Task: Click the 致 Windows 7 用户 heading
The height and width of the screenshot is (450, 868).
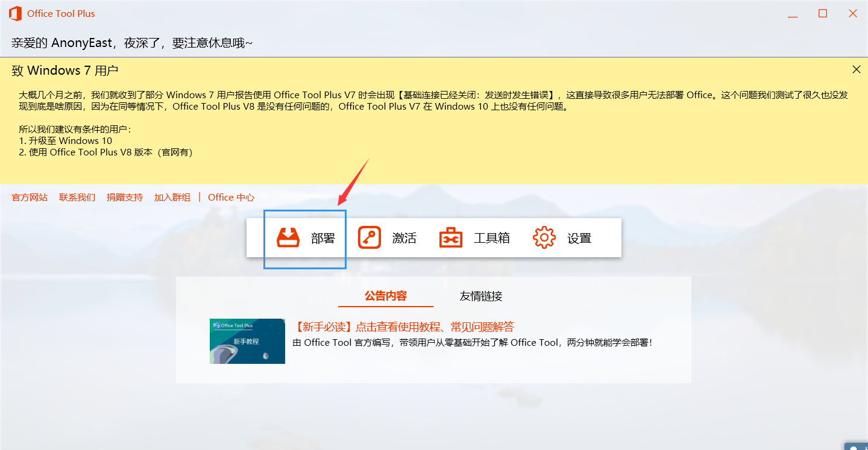Action: (x=65, y=70)
